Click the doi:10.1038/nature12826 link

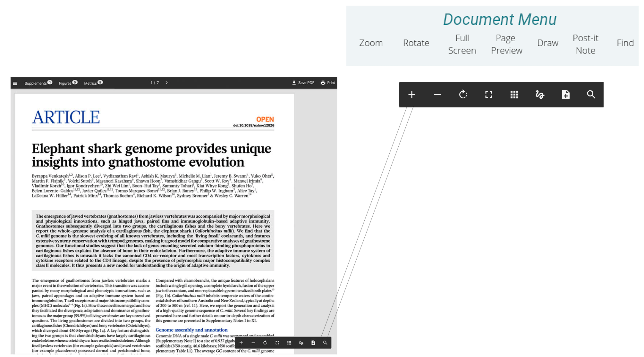(x=253, y=126)
